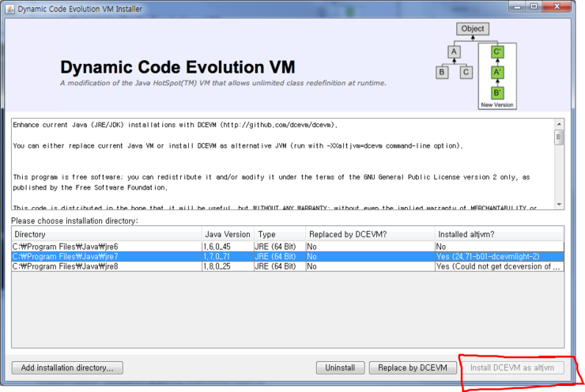Click version cell 1.7.0_71
The width and height of the screenshot is (585, 392).
pyautogui.click(x=228, y=256)
